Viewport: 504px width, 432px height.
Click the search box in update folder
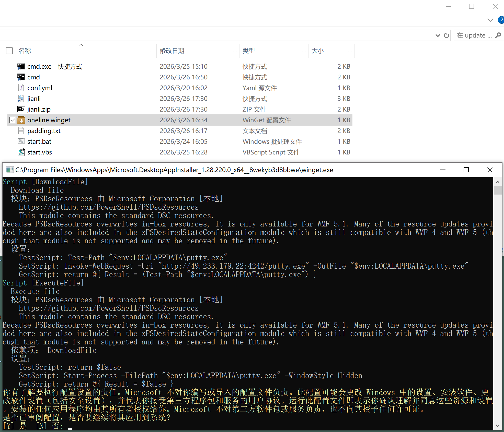pyautogui.click(x=474, y=35)
